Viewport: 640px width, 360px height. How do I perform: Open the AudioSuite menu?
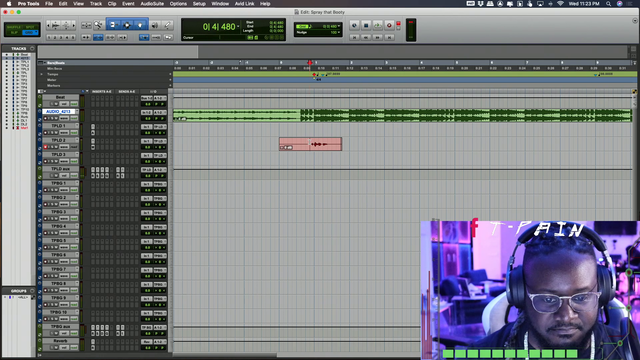coord(152,4)
